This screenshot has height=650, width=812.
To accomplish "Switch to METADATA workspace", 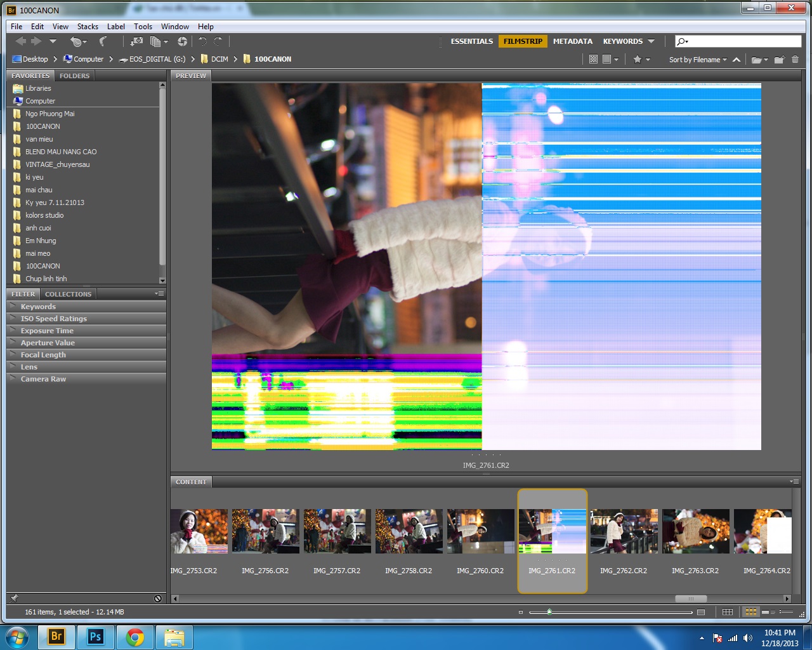I will click(572, 41).
